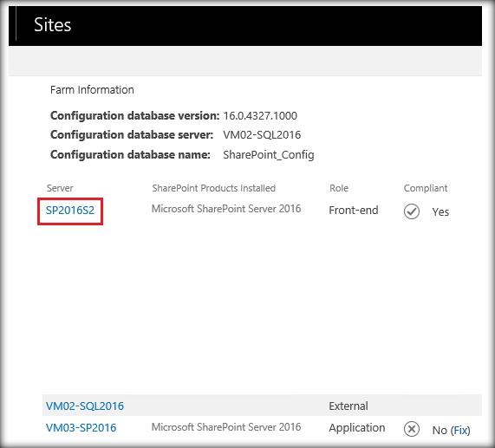Click the Fix link for VM03-SP2016
The height and width of the screenshot is (448, 495).
[x=460, y=431]
